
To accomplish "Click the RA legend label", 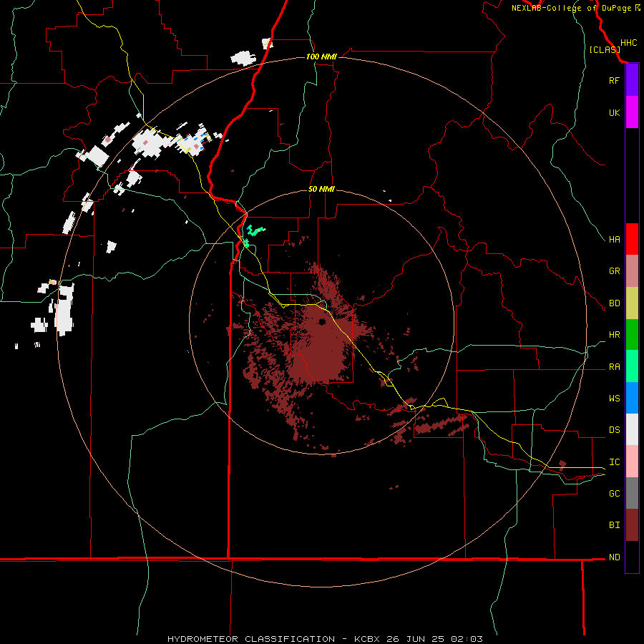I will coord(614,367).
